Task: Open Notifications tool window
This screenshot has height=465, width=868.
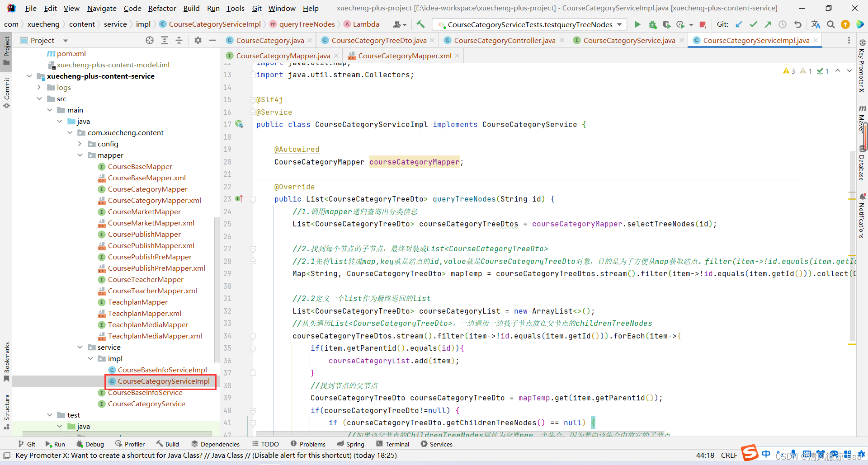Action: click(862, 216)
